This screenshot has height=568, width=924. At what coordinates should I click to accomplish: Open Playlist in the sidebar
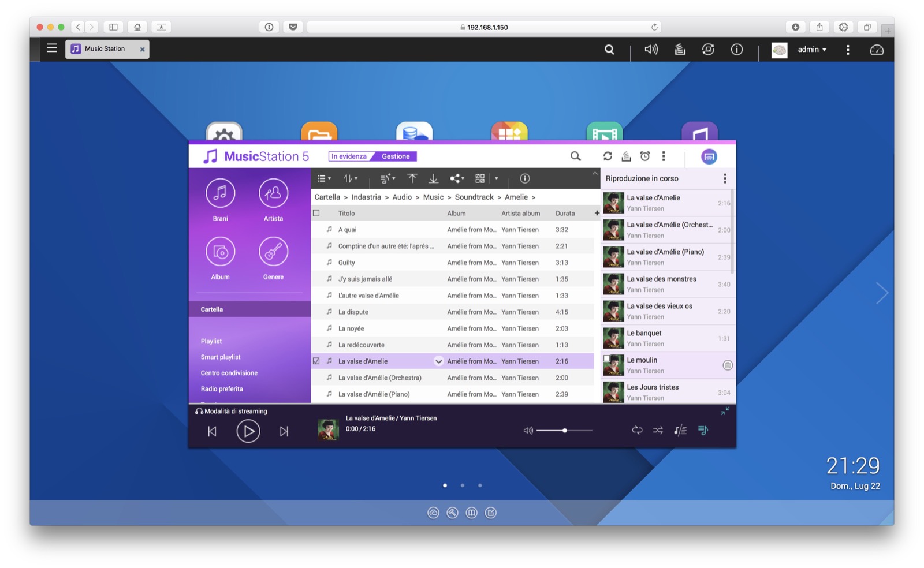click(211, 341)
